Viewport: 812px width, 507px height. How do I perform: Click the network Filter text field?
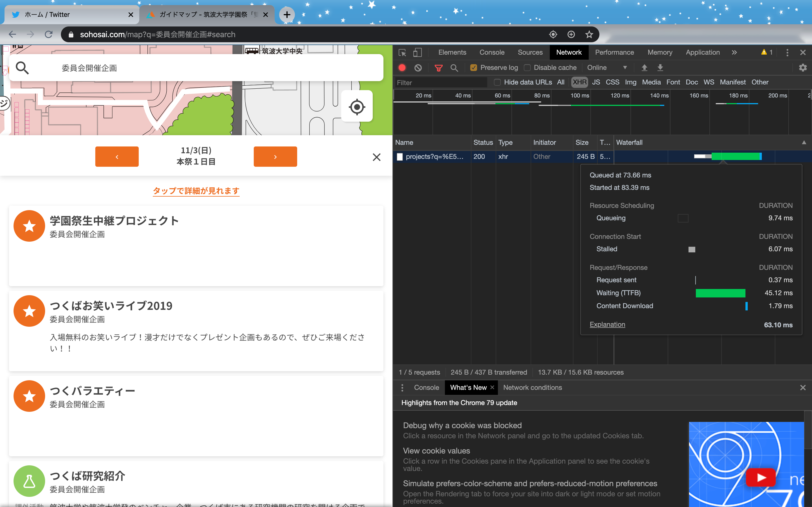coord(440,83)
